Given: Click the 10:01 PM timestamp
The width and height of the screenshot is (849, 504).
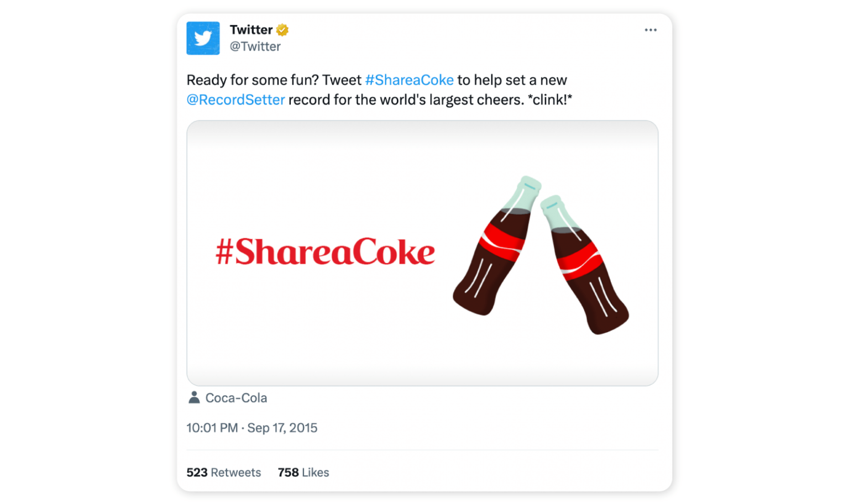Looking at the screenshot, I should point(212,428).
